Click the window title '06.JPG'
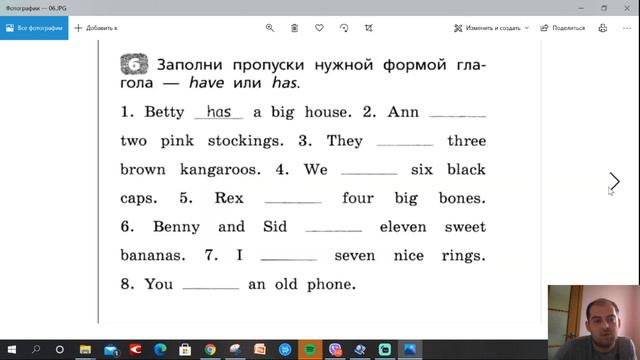 (x=57, y=8)
